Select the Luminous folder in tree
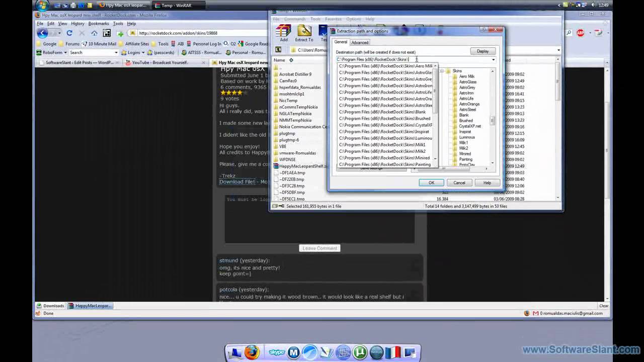This screenshot has height=362, width=644. point(467,137)
